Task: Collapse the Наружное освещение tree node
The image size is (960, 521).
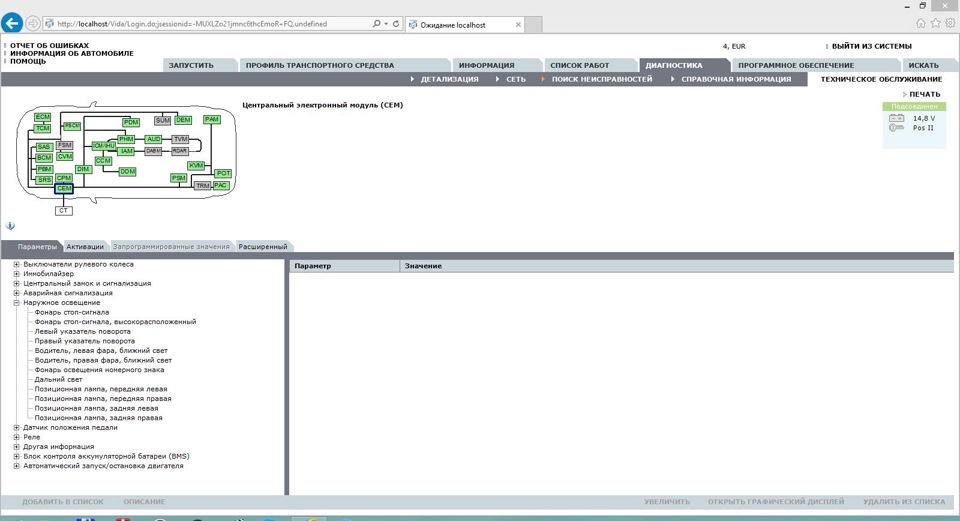Action: click(x=17, y=303)
